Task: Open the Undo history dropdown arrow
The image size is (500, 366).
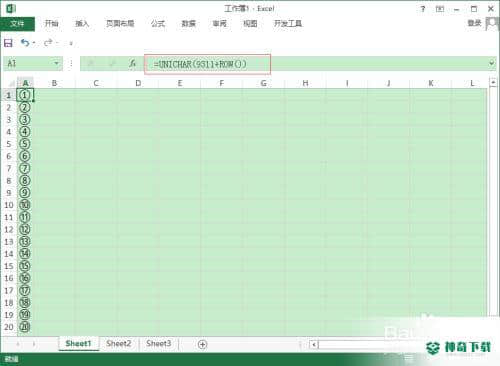Action: (x=34, y=43)
